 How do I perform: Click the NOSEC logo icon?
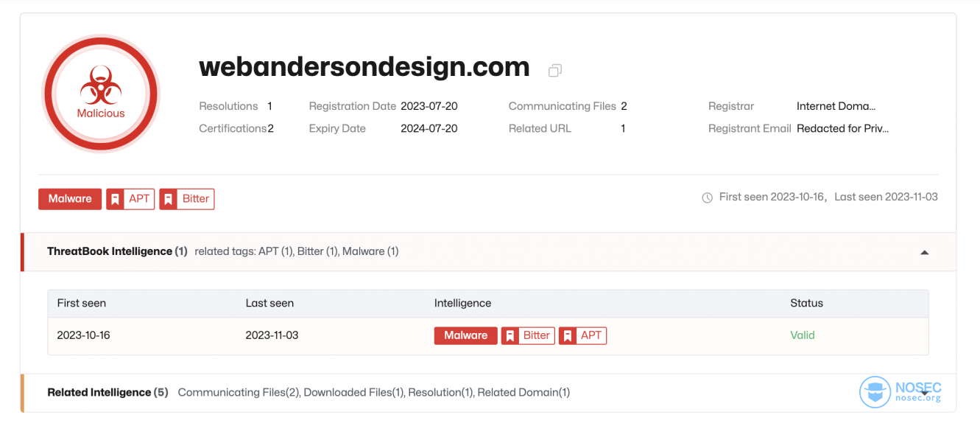tap(875, 392)
